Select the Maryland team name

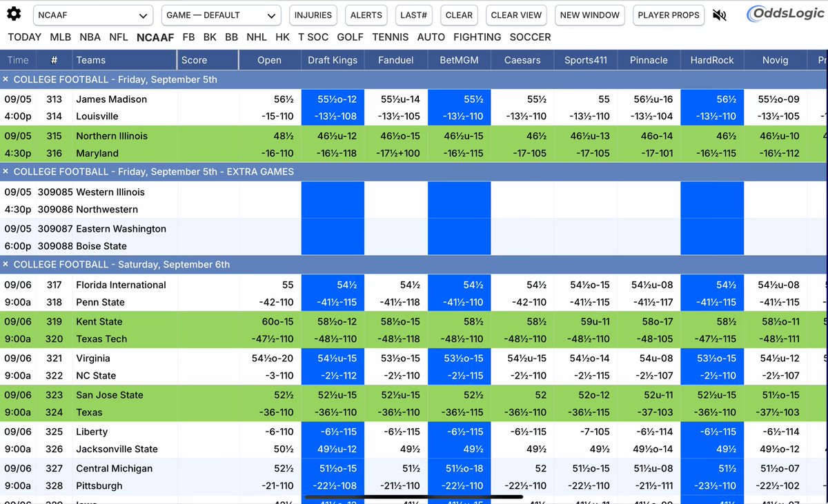[x=97, y=153]
